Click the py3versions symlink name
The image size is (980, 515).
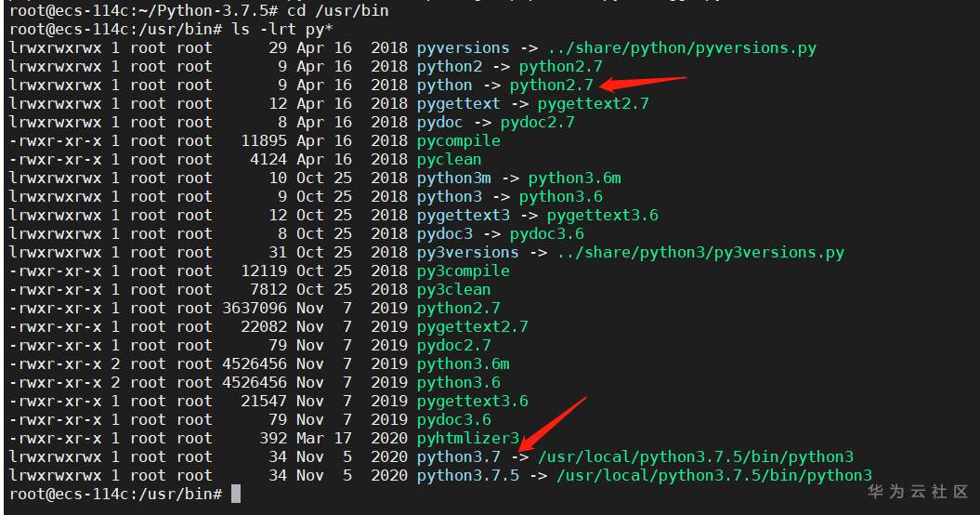pyautogui.click(x=467, y=252)
